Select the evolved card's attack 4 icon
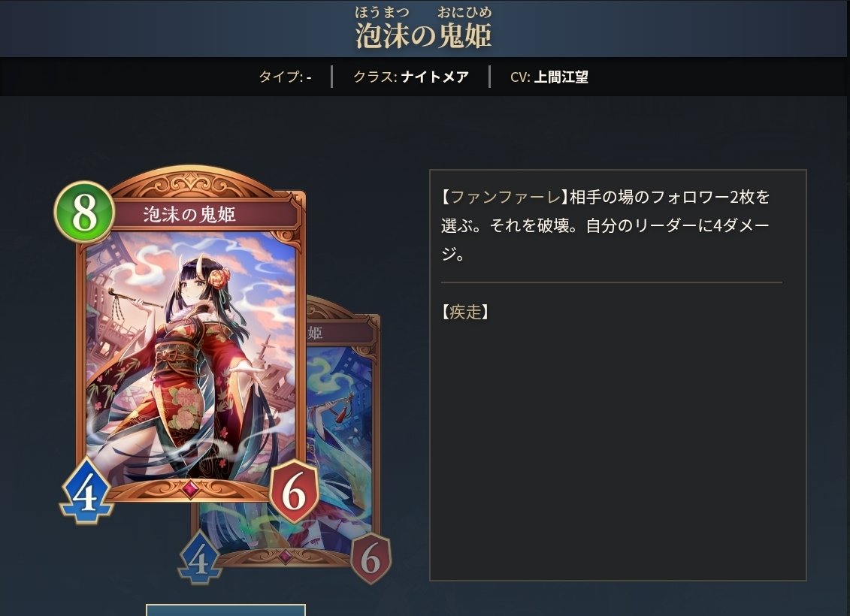 [x=199, y=558]
